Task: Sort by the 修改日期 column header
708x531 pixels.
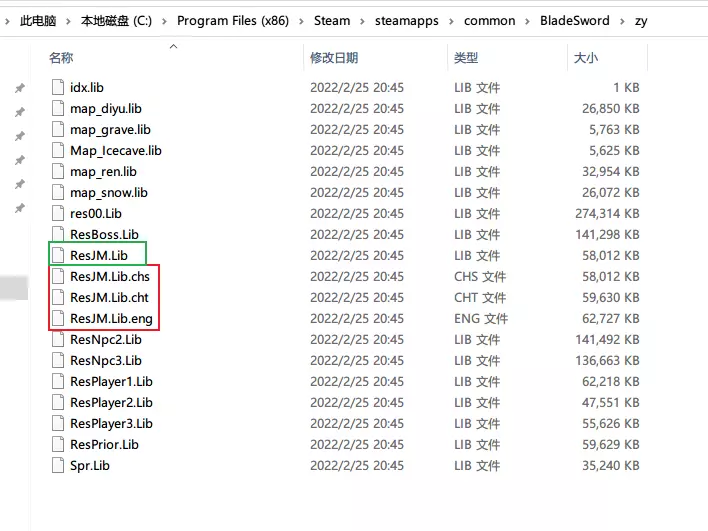Action: coord(334,58)
